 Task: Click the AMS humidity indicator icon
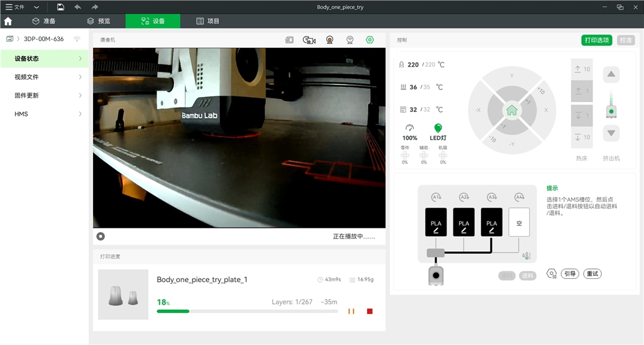[526, 256]
